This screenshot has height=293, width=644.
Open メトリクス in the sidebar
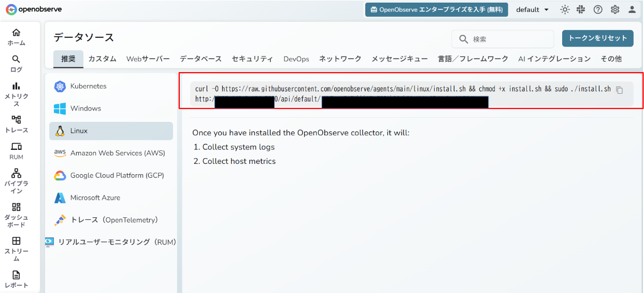17,94
